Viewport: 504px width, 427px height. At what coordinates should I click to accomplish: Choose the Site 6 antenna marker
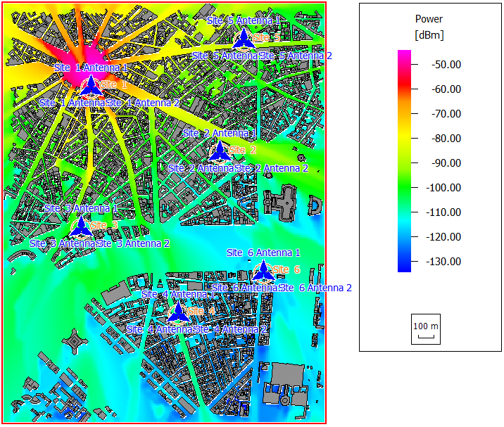263,271
